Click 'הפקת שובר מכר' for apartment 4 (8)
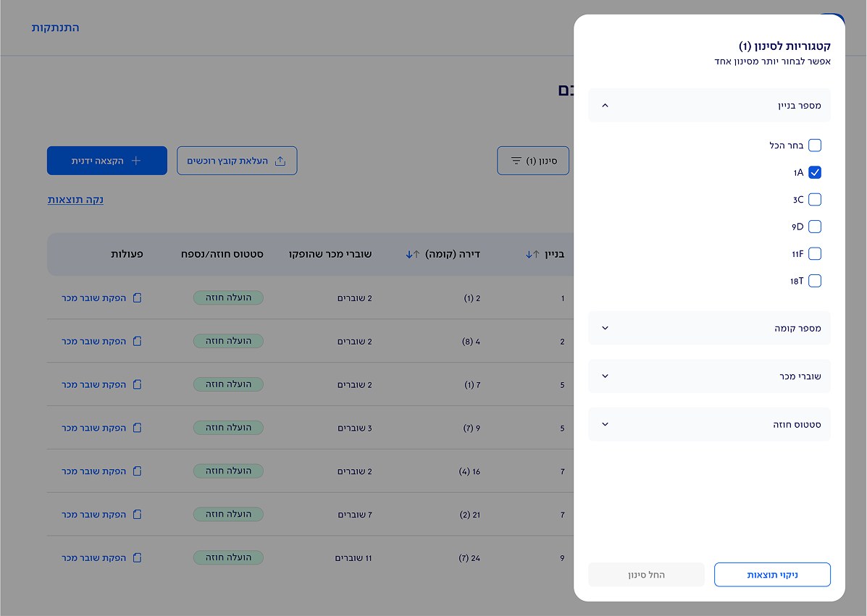This screenshot has height=616, width=867. click(x=101, y=342)
